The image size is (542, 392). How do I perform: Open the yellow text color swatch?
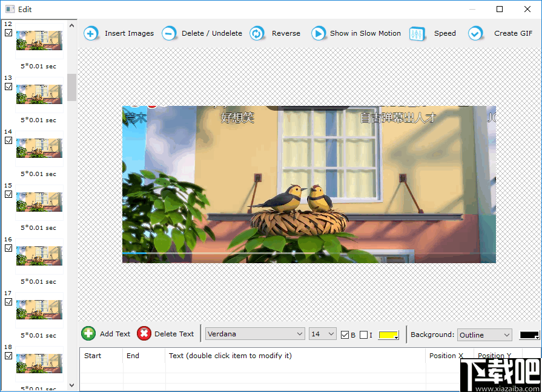[388, 335]
